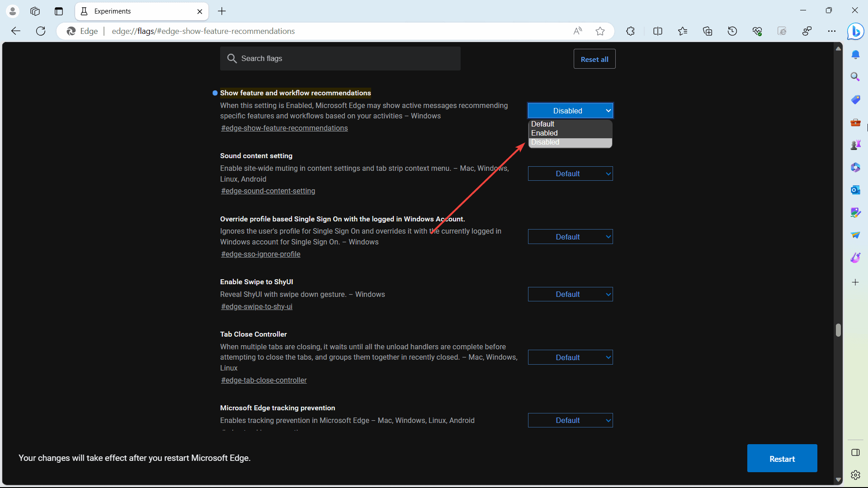Click the Internet Explorer mode icon
Viewport: 868px width, 488px height.
click(x=782, y=31)
